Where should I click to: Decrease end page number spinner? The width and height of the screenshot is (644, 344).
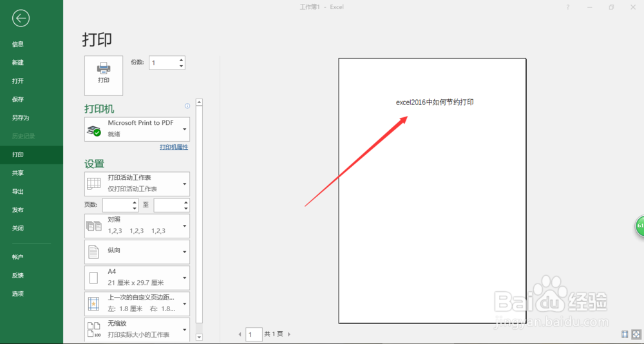point(186,209)
